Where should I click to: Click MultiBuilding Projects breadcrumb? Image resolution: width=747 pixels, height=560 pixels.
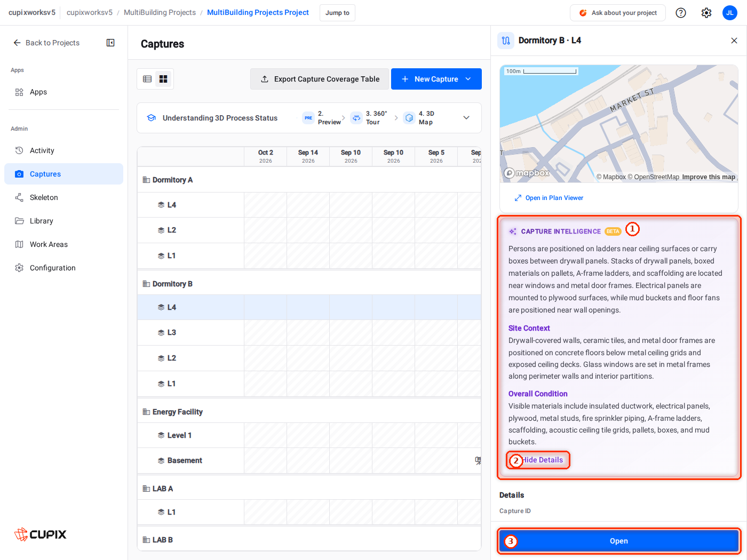pos(160,12)
